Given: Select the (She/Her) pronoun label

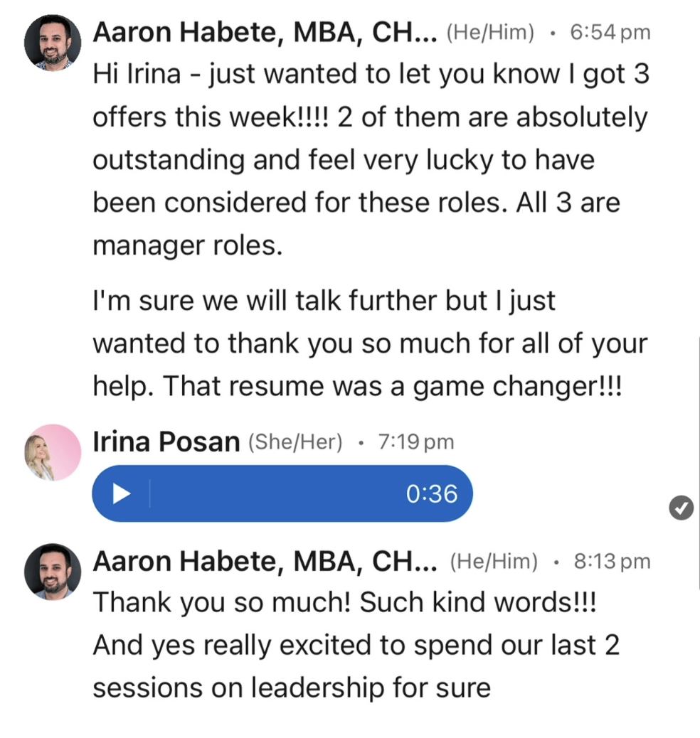Looking at the screenshot, I should [295, 442].
